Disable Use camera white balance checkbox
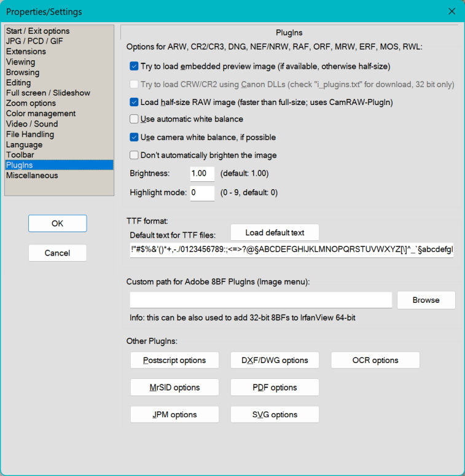The image size is (465, 476). pyautogui.click(x=135, y=138)
